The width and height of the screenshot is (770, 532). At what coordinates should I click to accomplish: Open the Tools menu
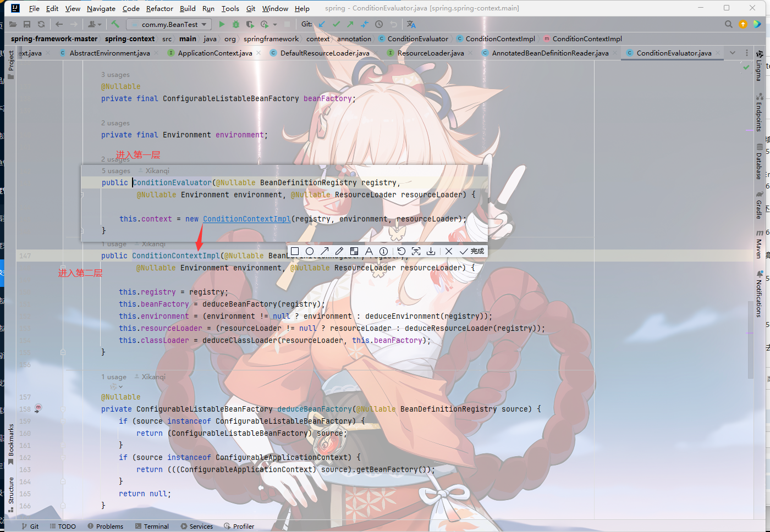tap(230, 8)
